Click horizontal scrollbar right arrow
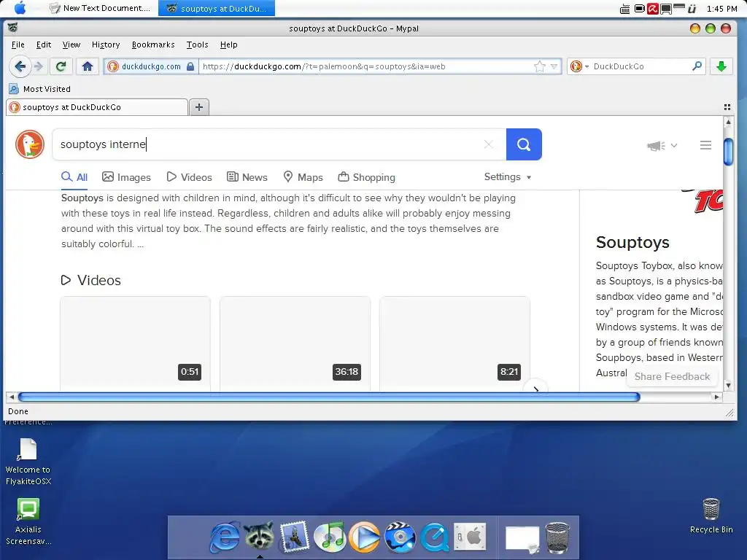This screenshot has width=747, height=560. [x=717, y=397]
